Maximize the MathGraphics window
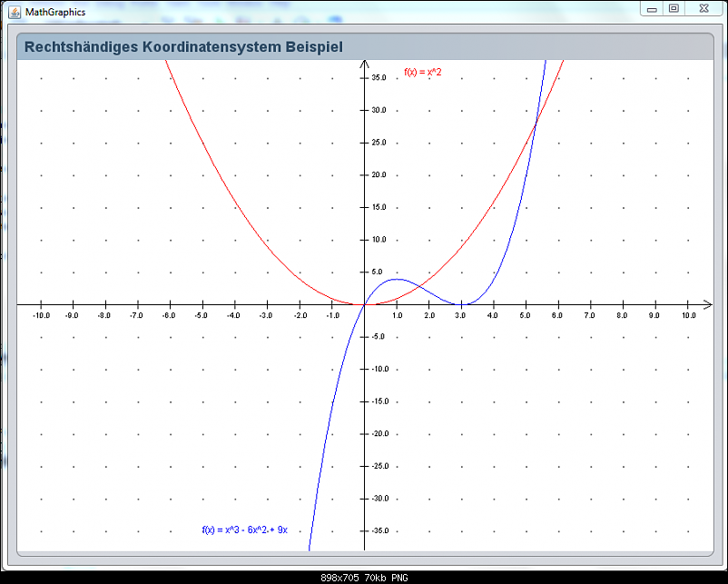 pos(674,9)
